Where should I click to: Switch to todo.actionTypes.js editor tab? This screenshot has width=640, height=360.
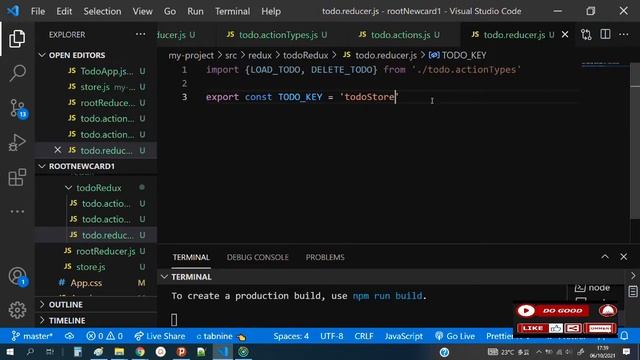278,35
